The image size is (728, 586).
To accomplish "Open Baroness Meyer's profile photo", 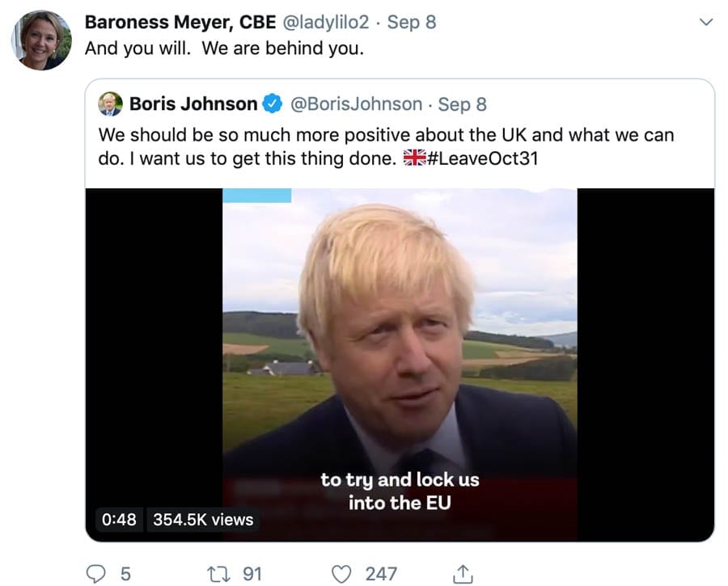I will [x=41, y=40].
